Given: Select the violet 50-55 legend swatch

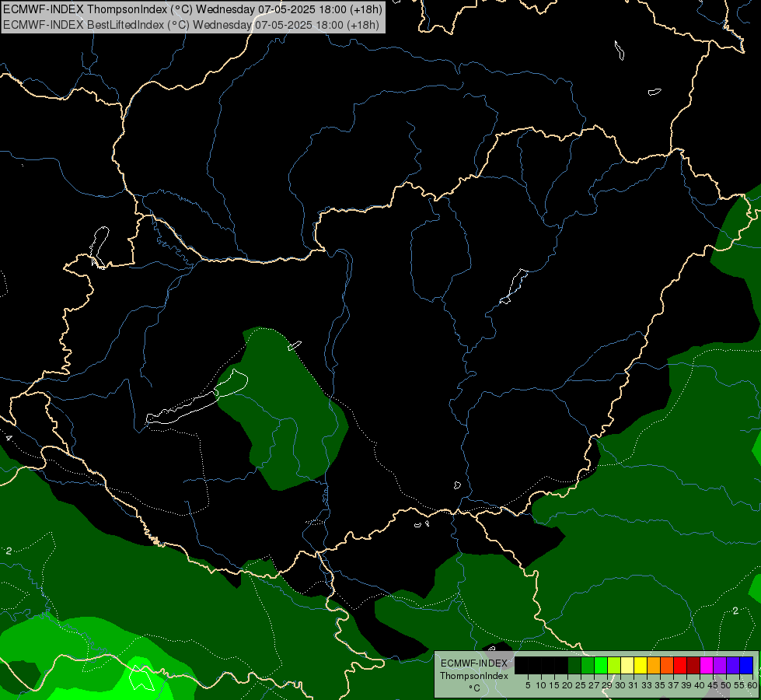Looking at the screenshot, I should point(733,665).
